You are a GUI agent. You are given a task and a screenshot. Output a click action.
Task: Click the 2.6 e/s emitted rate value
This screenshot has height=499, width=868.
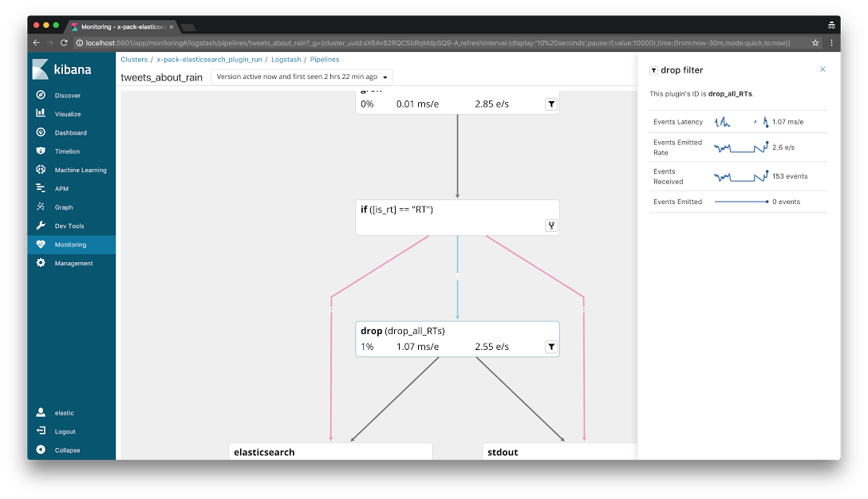783,147
